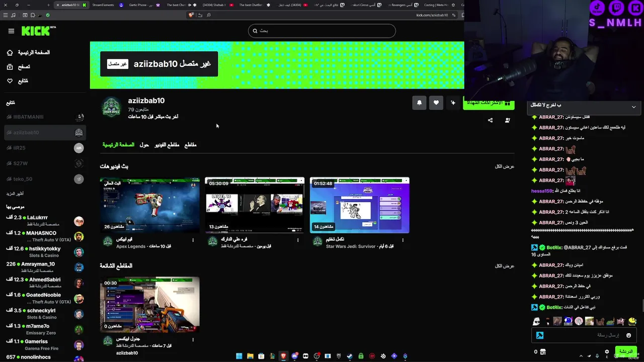The width and height of the screenshot is (644, 362).
Task: Select aziizbab10 in following list
Action: 45,133
